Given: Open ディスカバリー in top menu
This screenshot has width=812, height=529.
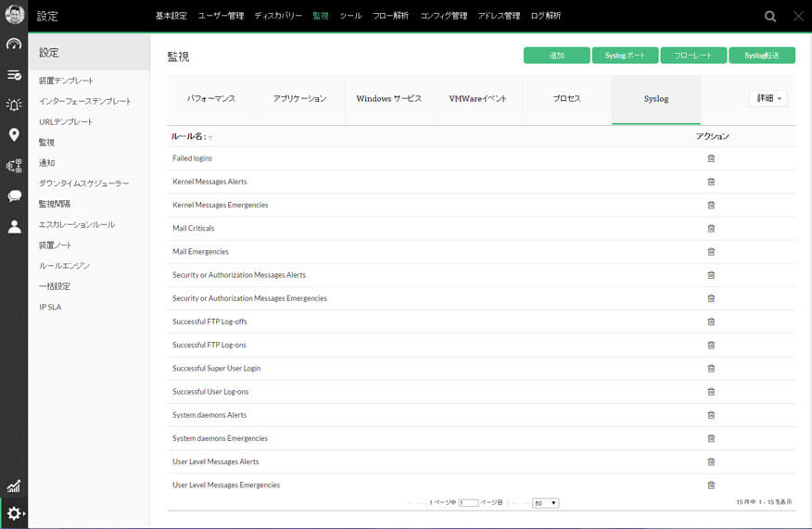Looking at the screenshot, I should click(x=278, y=16).
